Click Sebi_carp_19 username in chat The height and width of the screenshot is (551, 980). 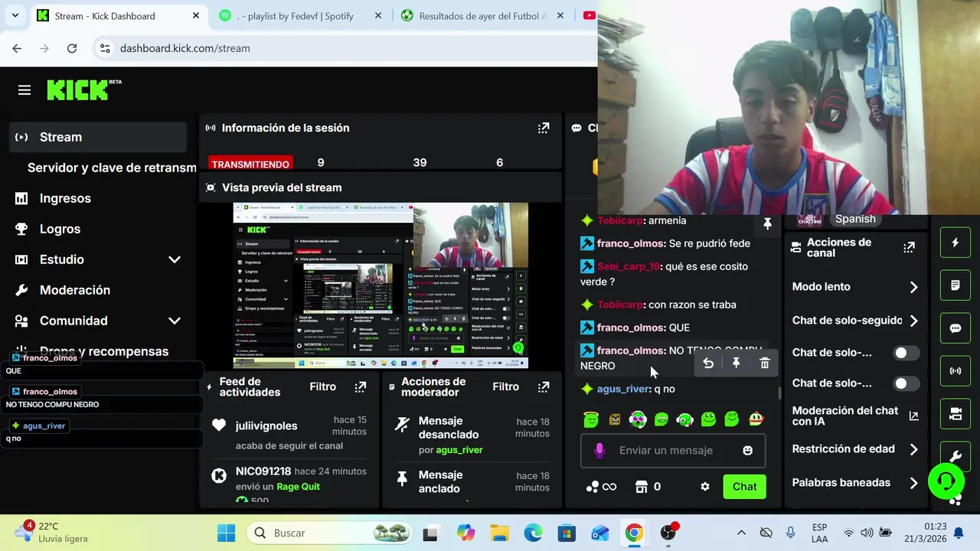pos(629,266)
